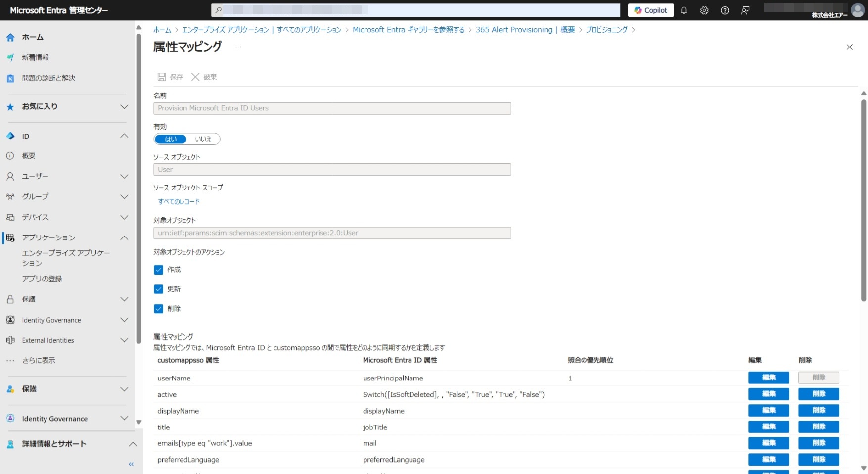Expand the ユーザー section in sidebar
This screenshot has height=474, width=868.
(x=124, y=176)
